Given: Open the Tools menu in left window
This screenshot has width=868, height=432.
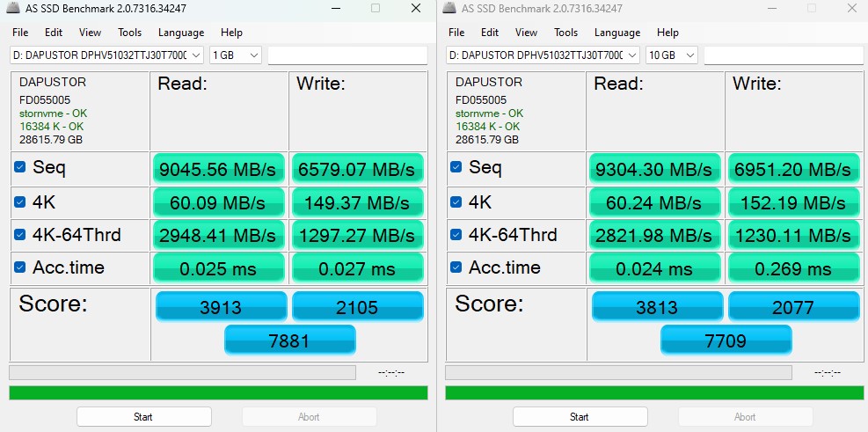Looking at the screenshot, I should (129, 33).
